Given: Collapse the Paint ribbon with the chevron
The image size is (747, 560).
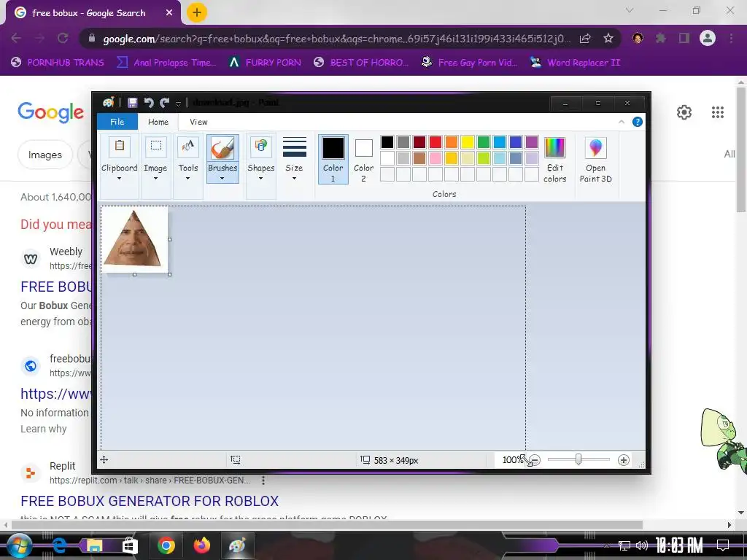Looking at the screenshot, I should click(x=622, y=122).
